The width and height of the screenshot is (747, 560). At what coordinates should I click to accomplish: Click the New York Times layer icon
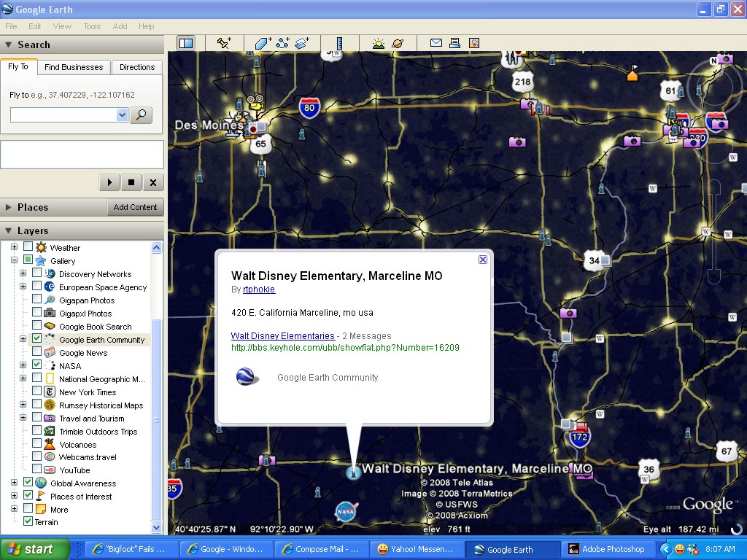50,392
